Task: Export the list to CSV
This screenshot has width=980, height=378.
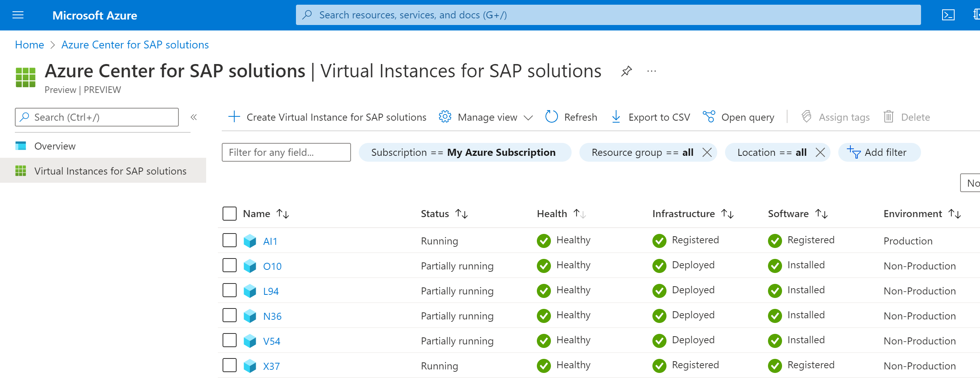Action: 650,117
